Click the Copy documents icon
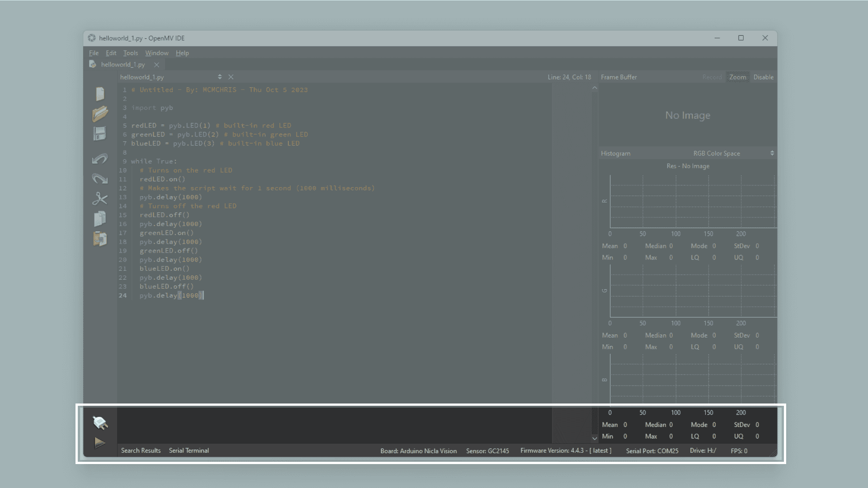The width and height of the screenshot is (868, 488). (100, 219)
